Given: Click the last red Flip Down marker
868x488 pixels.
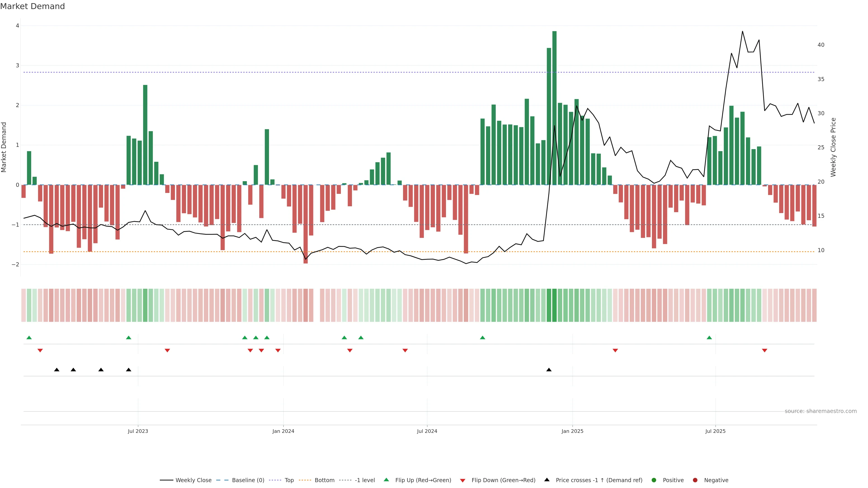Looking at the screenshot, I should pos(764,351).
